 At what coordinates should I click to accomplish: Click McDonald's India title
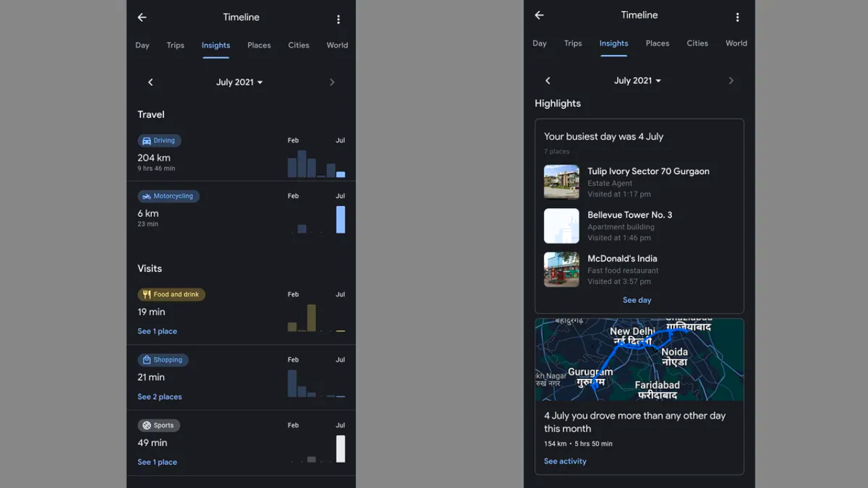(x=623, y=258)
